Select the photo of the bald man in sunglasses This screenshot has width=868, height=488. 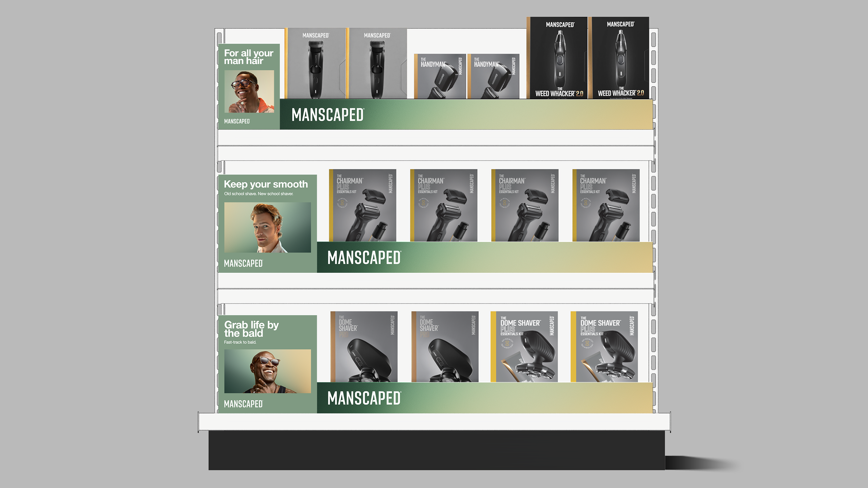pyautogui.click(x=268, y=371)
